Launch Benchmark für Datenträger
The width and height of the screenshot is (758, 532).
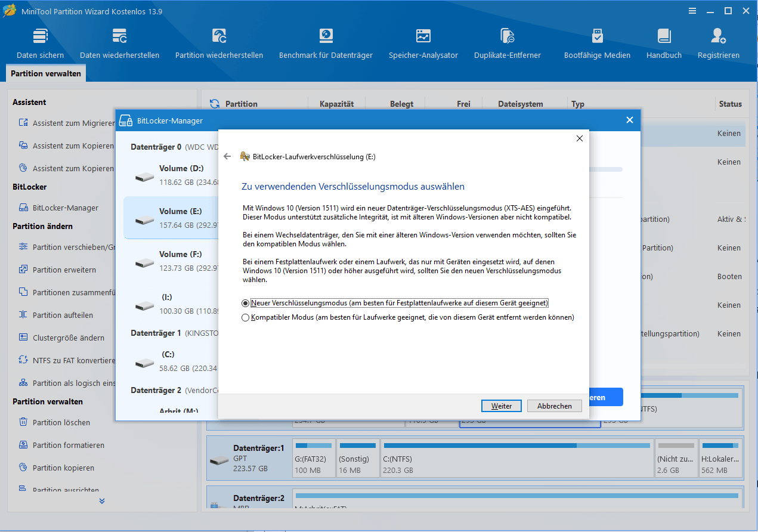[326, 44]
